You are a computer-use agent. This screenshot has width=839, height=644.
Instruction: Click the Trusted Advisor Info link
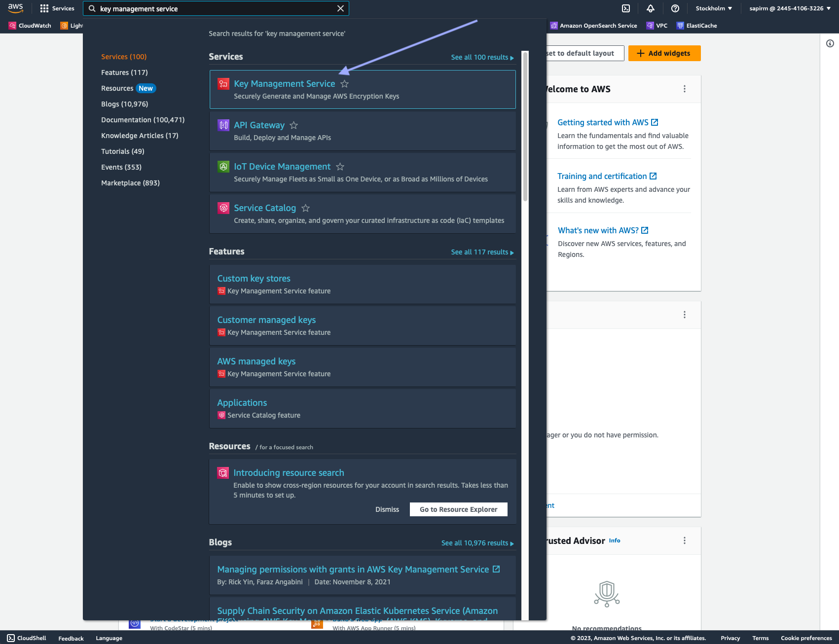(615, 540)
